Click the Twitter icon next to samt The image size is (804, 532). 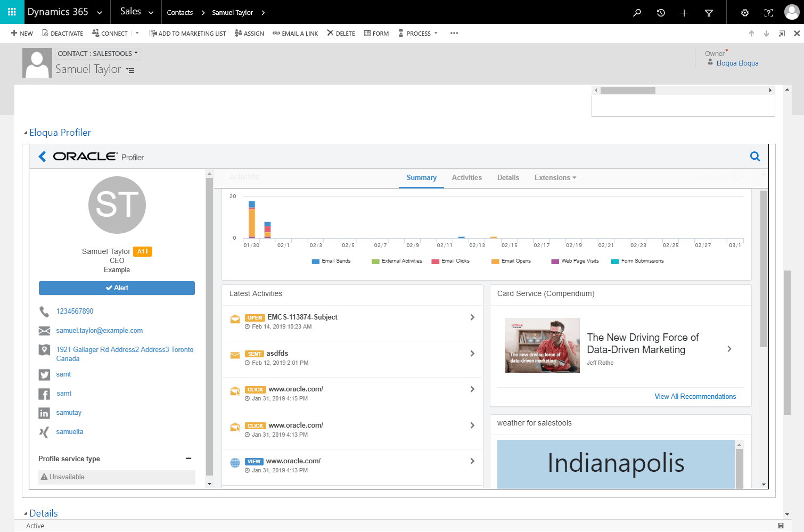pos(44,375)
